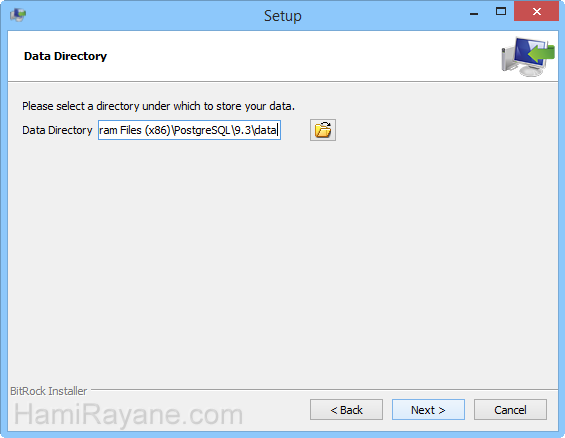This screenshot has width=565, height=438.
Task: Click the "Data Directory" field label
Action: click(x=57, y=130)
